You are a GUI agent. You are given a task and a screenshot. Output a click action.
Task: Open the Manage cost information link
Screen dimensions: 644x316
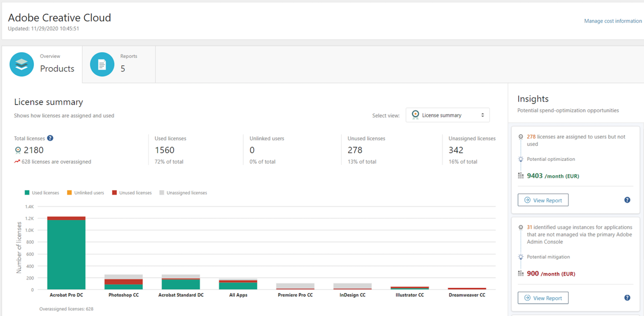[x=613, y=21]
